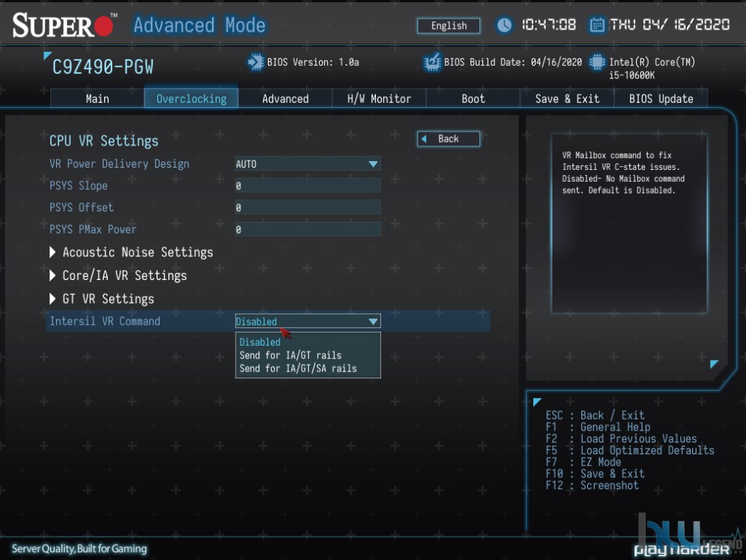
Task: Switch to the BIOS Update tab
Action: (x=661, y=98)
